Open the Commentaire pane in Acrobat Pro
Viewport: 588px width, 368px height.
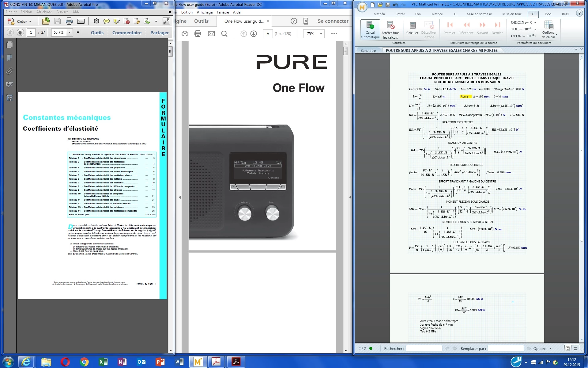click(127, 33)
